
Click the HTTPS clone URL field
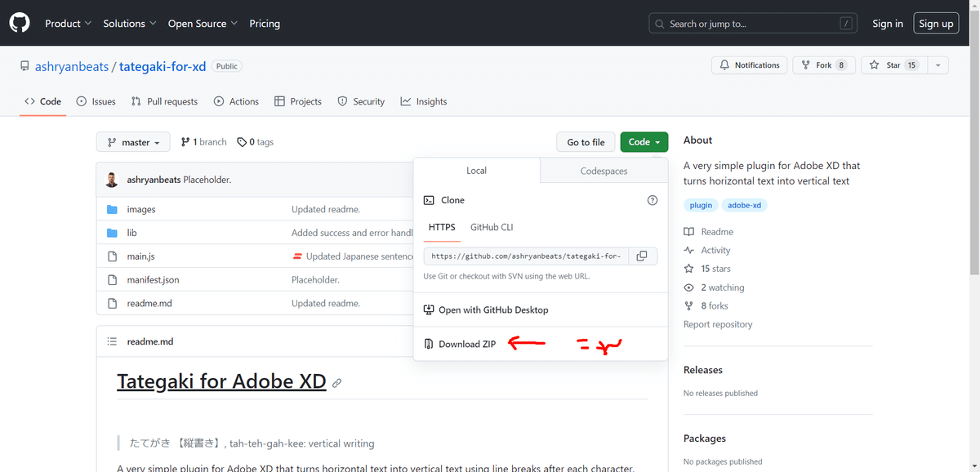pyautogui.click(x=526, y=256)
